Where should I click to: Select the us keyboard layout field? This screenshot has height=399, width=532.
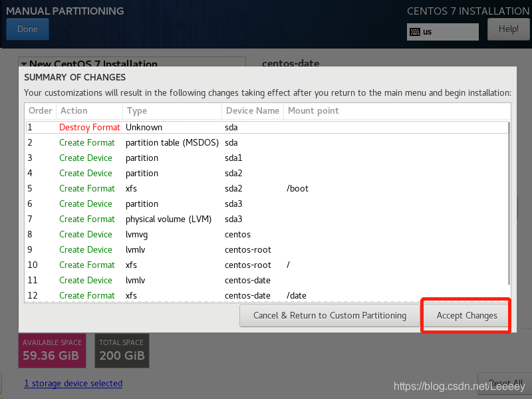pos(443,32)
